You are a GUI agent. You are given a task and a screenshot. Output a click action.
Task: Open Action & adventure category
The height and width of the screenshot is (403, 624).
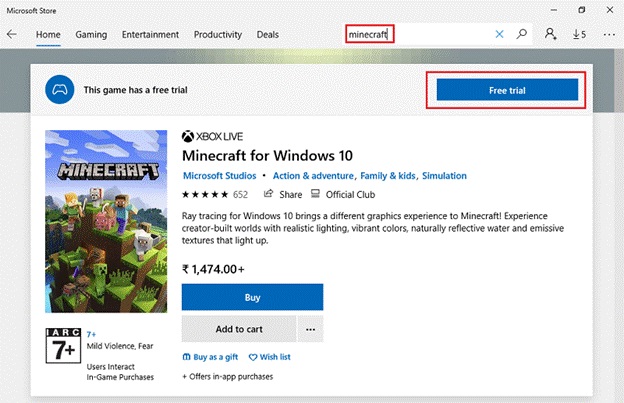coord(313,176)
